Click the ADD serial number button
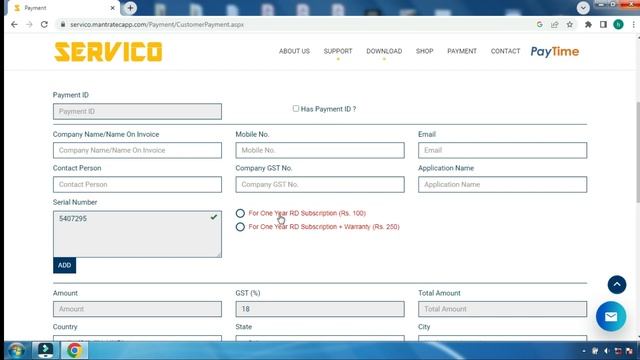The width and height of the screenshot is (640, 360). pos(64,265)
